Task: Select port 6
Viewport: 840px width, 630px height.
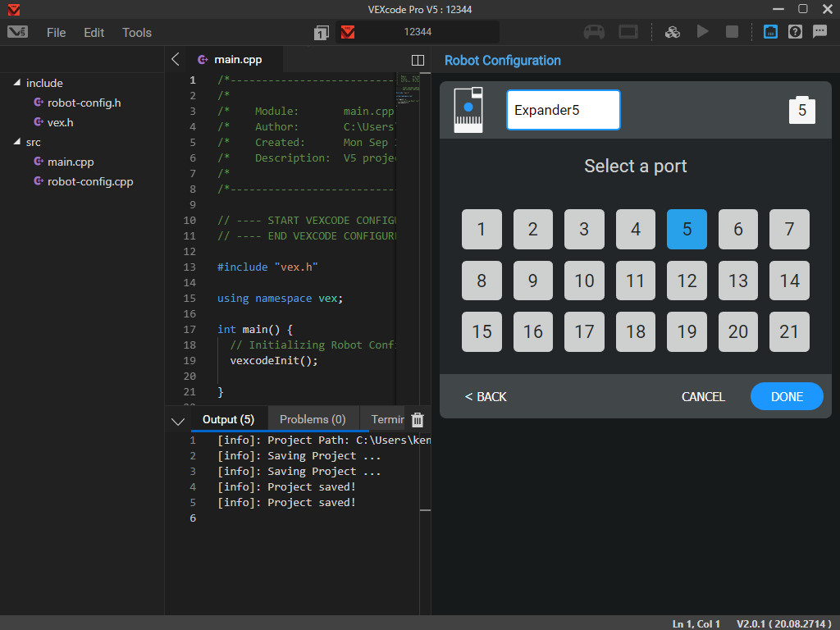Action: pos(738,230)
